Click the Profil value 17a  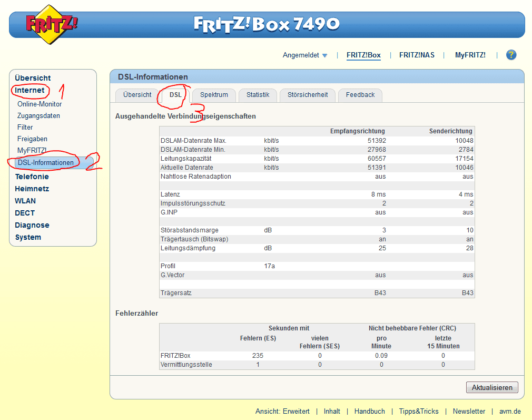click(x=269, y=266)
